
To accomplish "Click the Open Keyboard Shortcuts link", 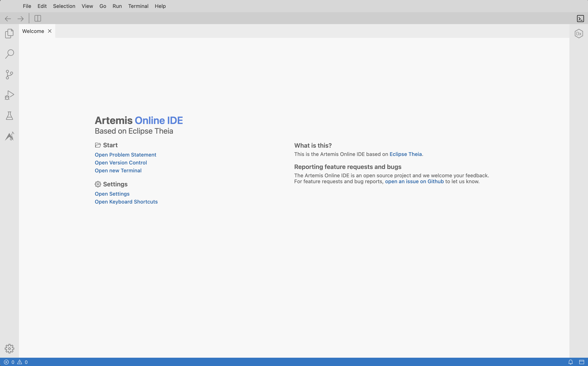I will 126,202.
